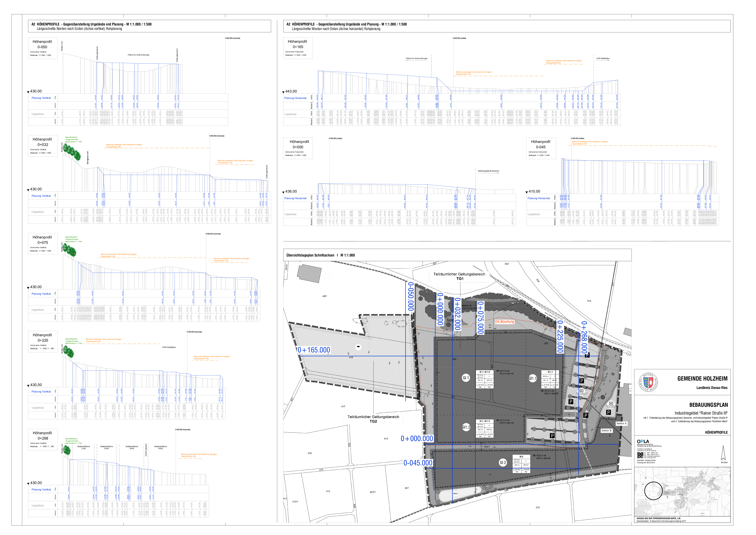Click the north arrow above "Norden"
Viewport: 756px width, 535px height.
[x=723, y=453]
